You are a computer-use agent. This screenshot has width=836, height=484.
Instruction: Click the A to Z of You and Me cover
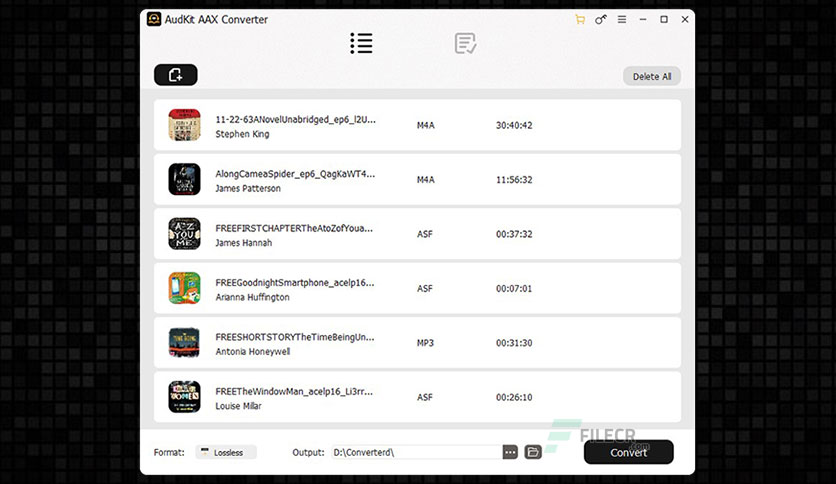pos(184,233)
